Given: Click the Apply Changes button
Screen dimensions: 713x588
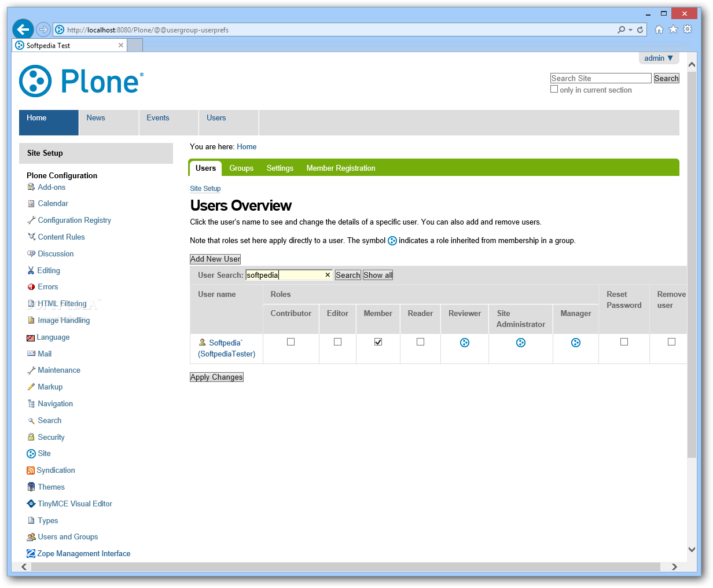Looking at the screenshot, I should (x=216, y=377).
